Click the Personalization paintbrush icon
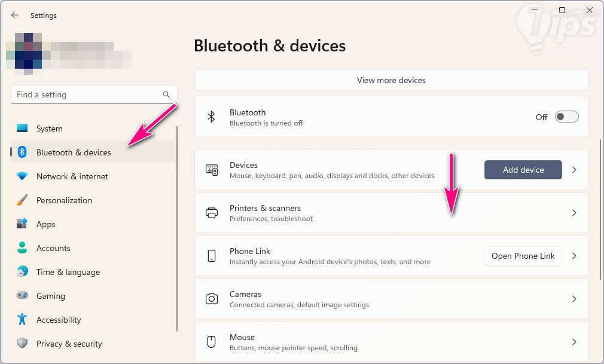This screenshot has height=364, width=604. (22, 200)
